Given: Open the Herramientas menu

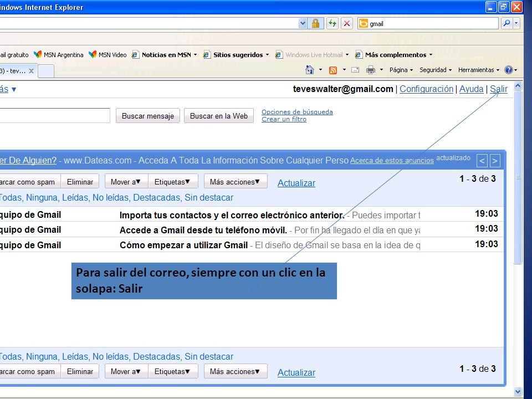Looking at the screenshot, I should tap(479, 70).
